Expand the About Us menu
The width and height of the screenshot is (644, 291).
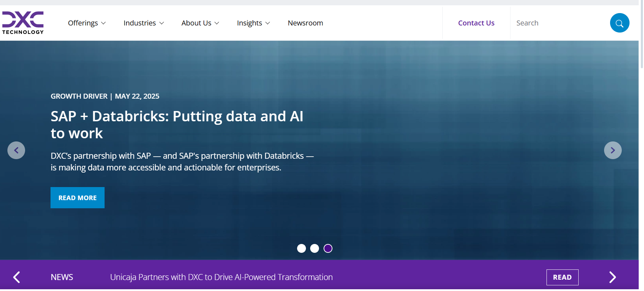200,23
